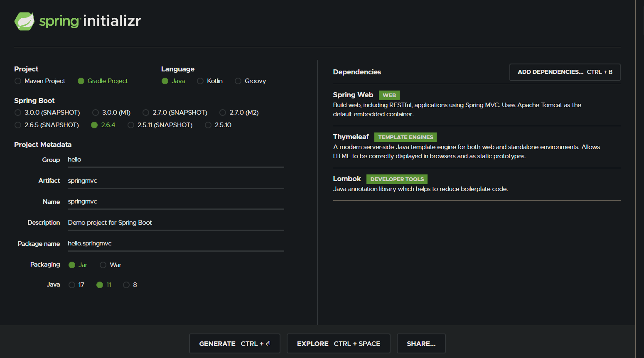Click the Spring Boot section heading
644x358 pixels.
34,101
